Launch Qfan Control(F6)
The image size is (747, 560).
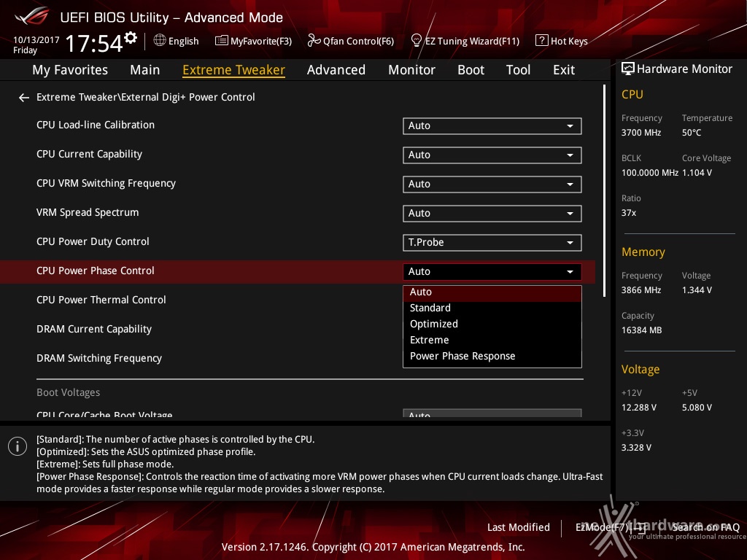pos(358,42)
